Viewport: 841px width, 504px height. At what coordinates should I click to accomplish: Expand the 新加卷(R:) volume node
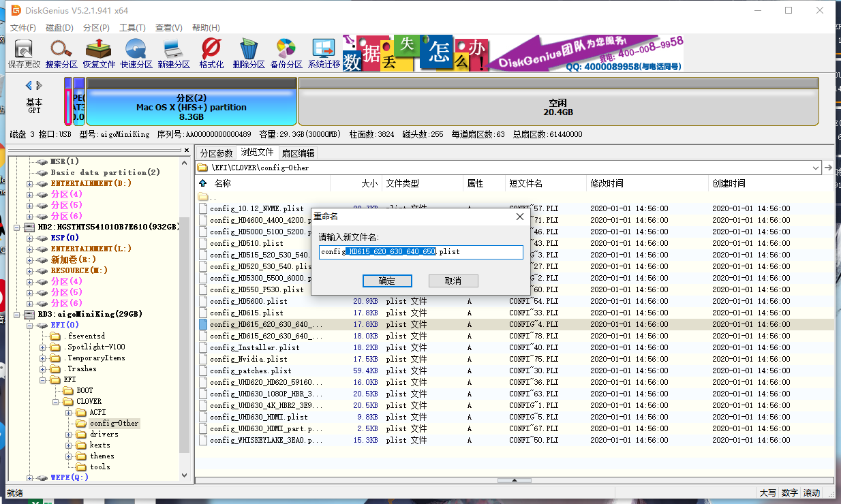29,259
